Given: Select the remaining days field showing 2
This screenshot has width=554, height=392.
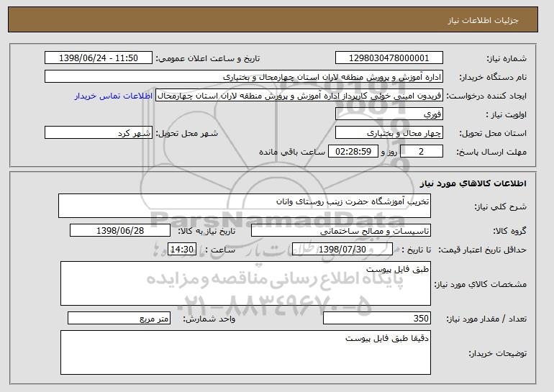Looking at the screenshot, I should click(x=421, y=152).
